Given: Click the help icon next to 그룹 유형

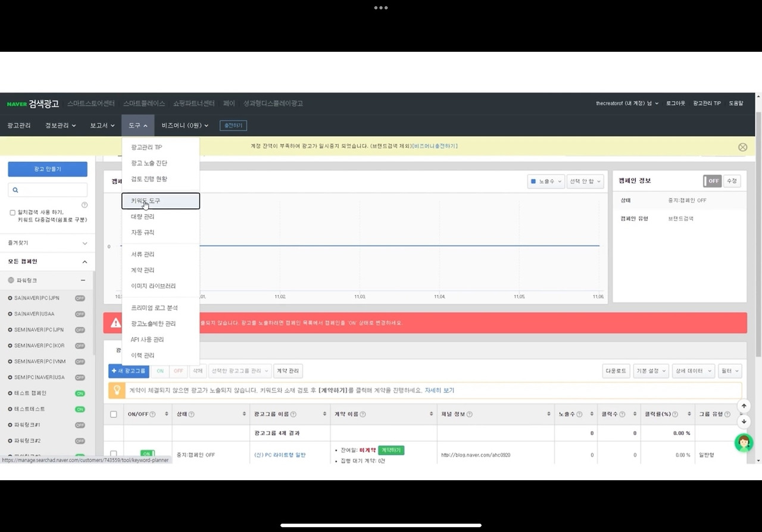Looking at the screenshot, I should [727, 414].
